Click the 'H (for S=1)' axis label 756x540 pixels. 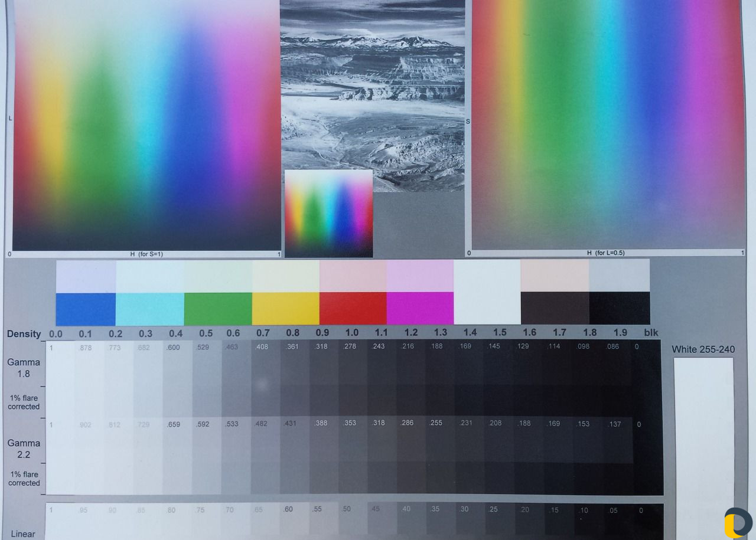click(x=146, y=254)
